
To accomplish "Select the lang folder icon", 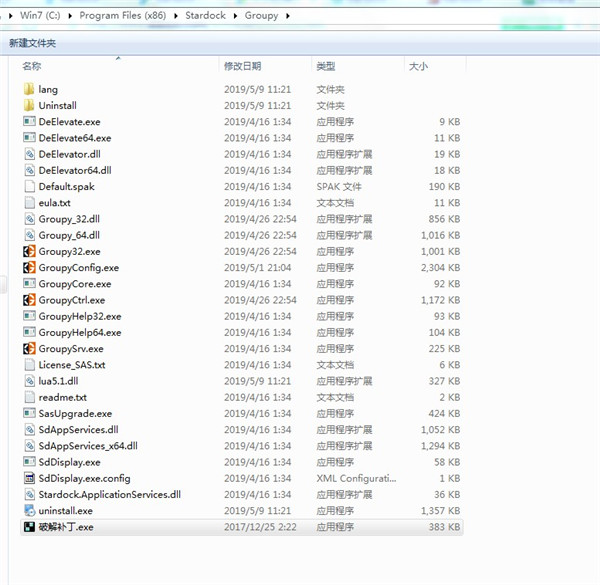I will [29, 89].
